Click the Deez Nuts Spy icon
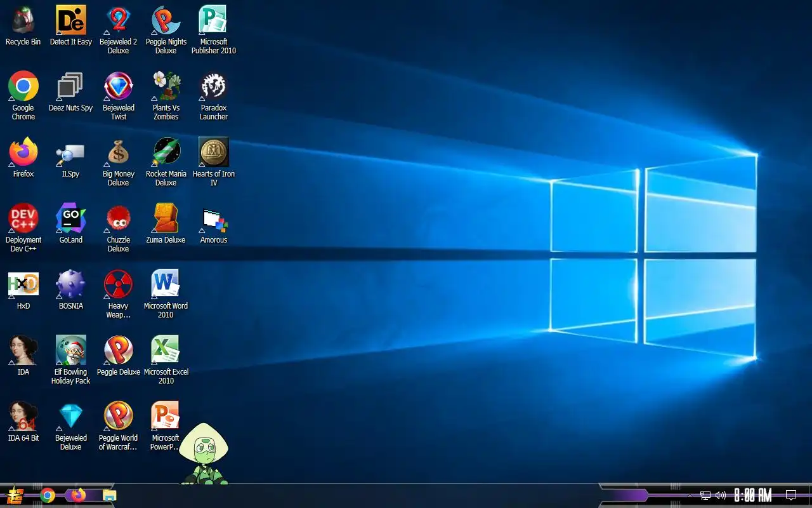Image resolution: width=812 pixels, height=508 pixels. pyautogui.click(x=71, y=91)
